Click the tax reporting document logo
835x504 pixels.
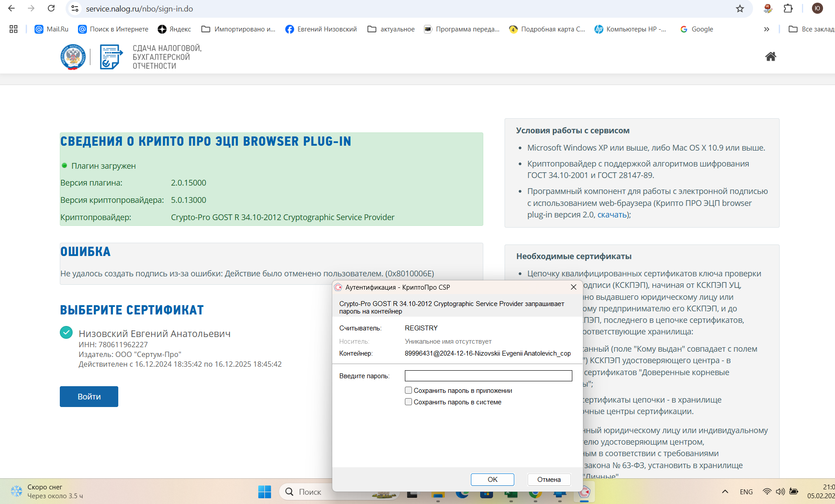point(111,57)
